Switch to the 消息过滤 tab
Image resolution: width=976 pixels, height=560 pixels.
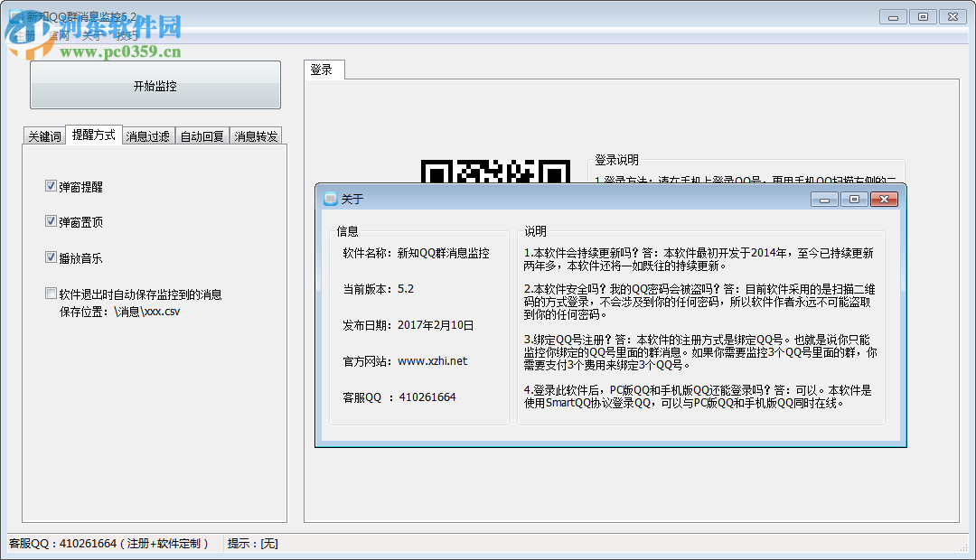click(x=146, y=135)
